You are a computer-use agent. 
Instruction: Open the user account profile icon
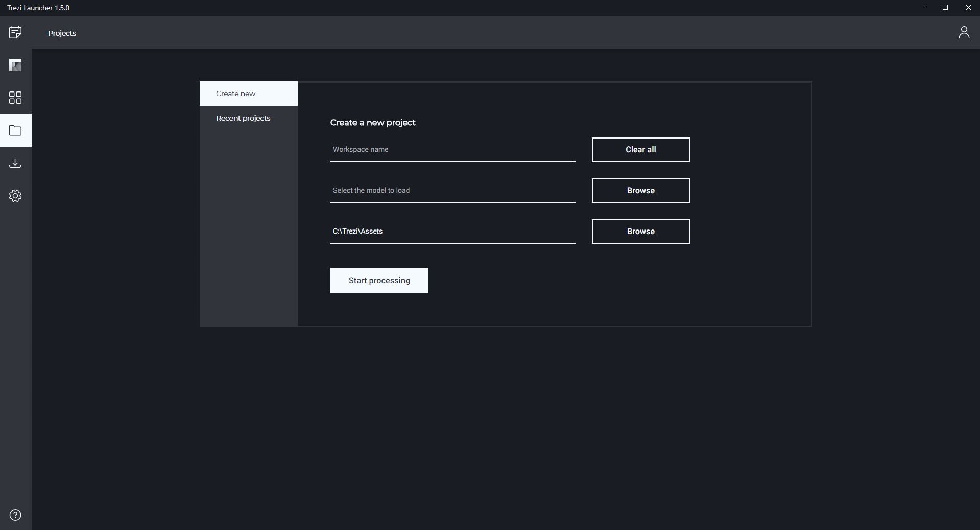coord(964,32)
